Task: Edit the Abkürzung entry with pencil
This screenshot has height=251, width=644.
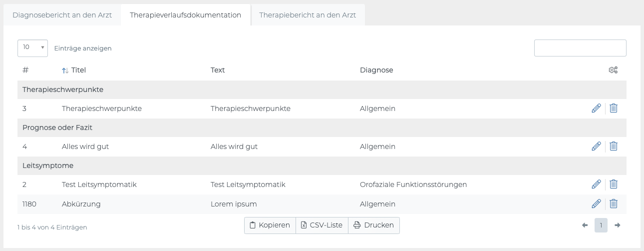Action: (x=596, y=204)
